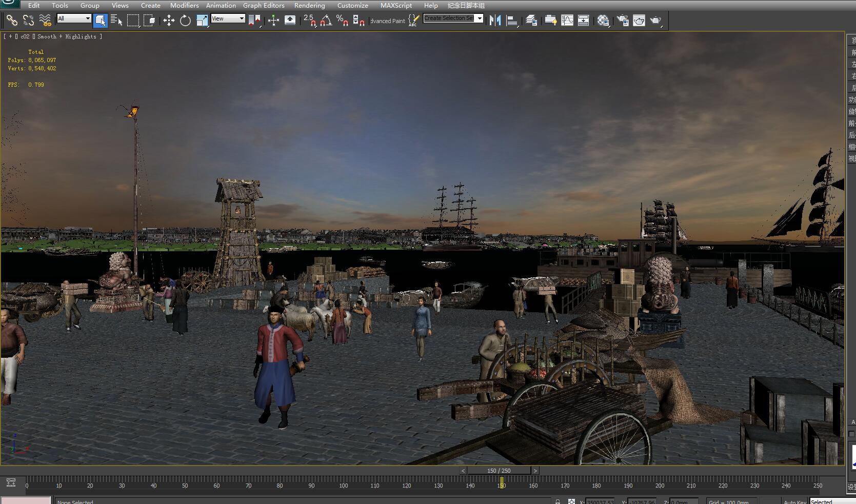Click the Mirror tool icon

[x=495, y=21]
